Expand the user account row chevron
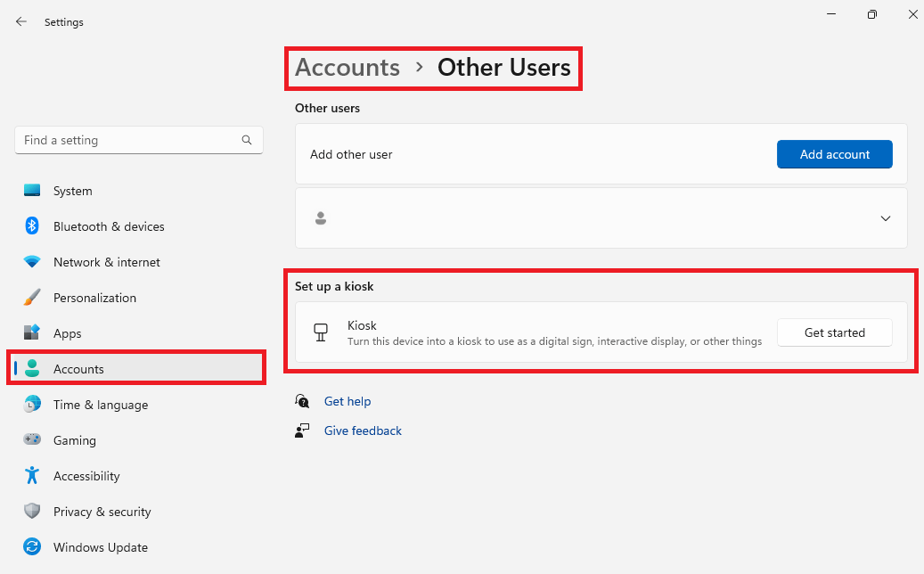924x574 pixels. click(885, 218)
